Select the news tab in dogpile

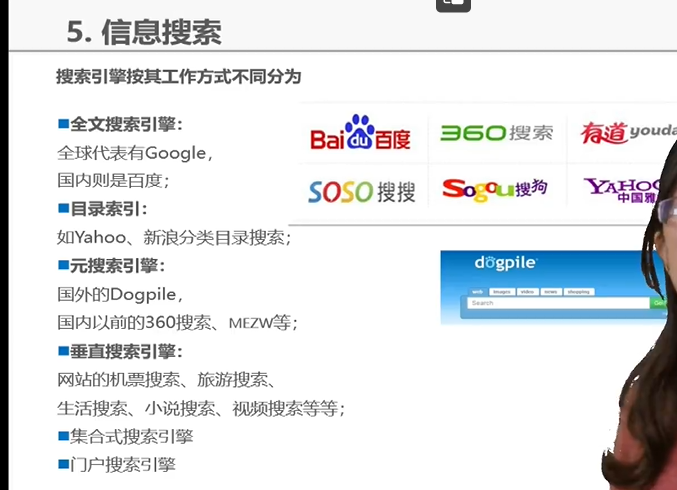pos(550,292)
